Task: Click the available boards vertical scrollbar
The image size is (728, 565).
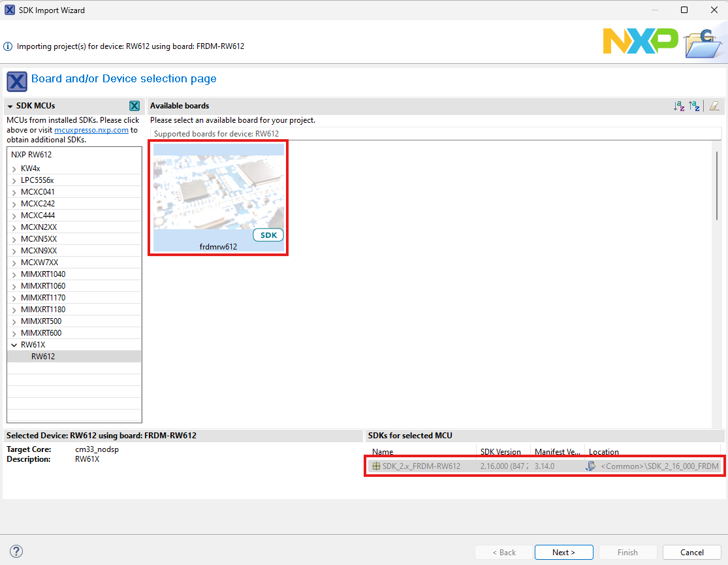Action: 717,186
